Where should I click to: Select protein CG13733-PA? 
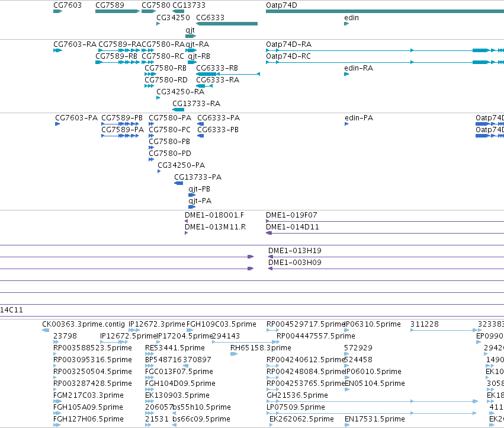click(179, 183)
